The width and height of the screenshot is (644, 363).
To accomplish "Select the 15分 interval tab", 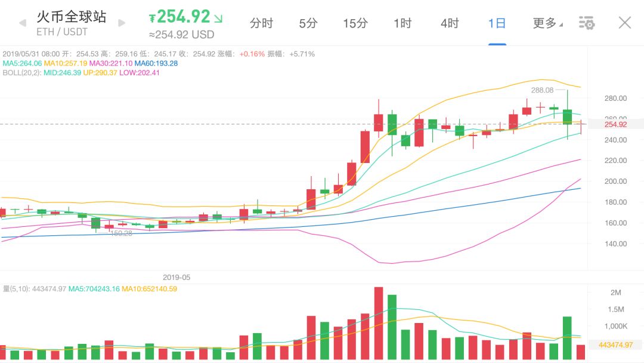I will (x=355, y=23).
